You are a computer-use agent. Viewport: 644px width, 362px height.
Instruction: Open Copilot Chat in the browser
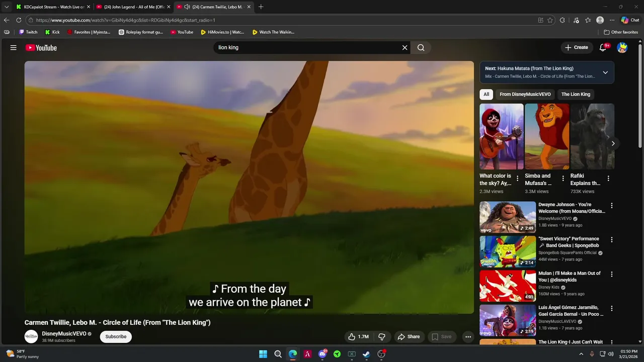click(x=630, y=20)
